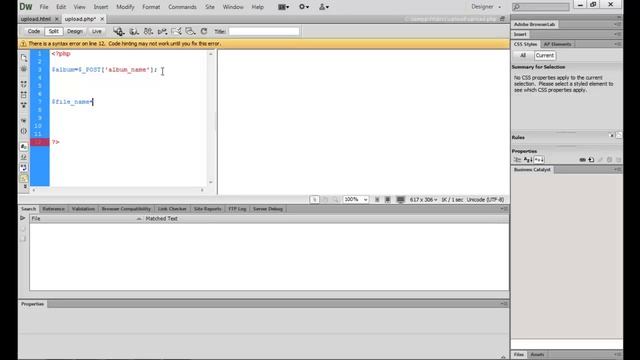Image resolution: width=640 pixels, height=360 pixels.
Task: Click the code pane vertical scrollbar
Action: tap(211, 118)
